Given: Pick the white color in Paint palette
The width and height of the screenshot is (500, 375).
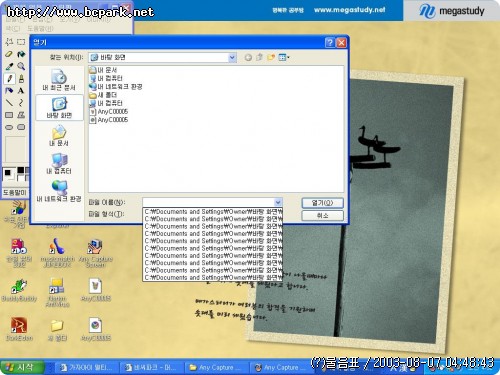Looking at the screenshot, I should point(21,178).
